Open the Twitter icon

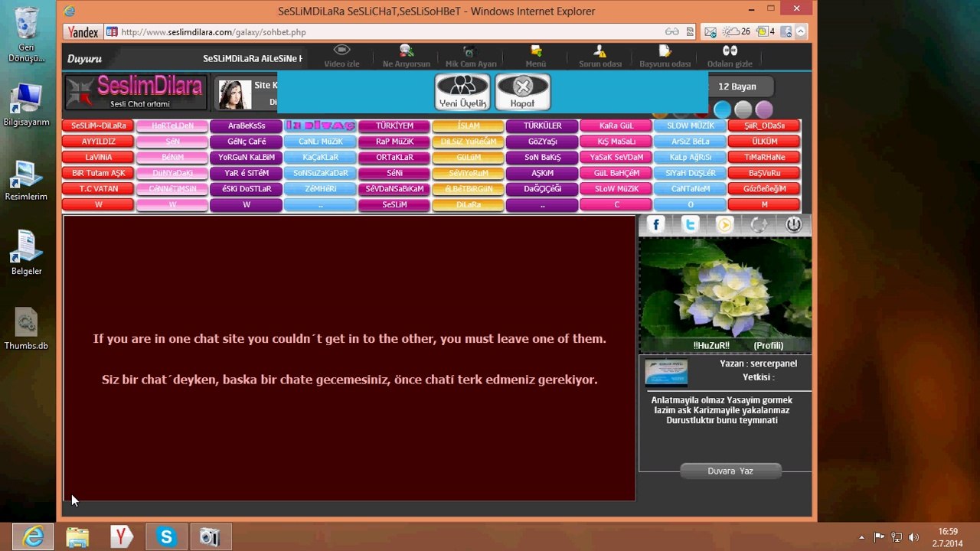coord(690,224)
